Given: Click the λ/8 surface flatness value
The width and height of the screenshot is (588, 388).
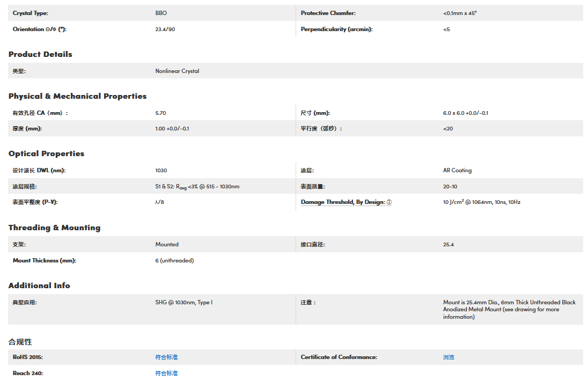Looking at the screenshot, I should click(159, 202).
